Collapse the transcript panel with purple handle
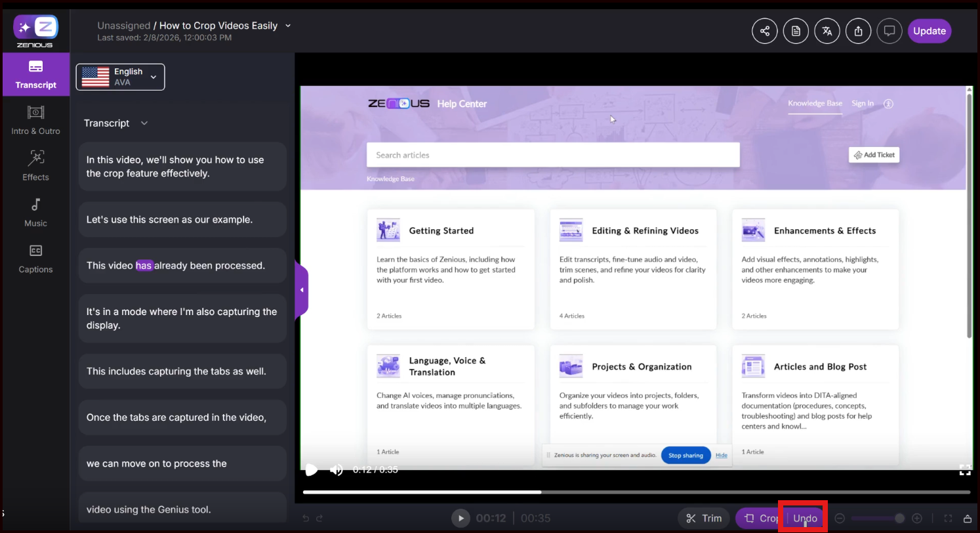This screenshot has width=980, height=533. click(x=302, y=290)
